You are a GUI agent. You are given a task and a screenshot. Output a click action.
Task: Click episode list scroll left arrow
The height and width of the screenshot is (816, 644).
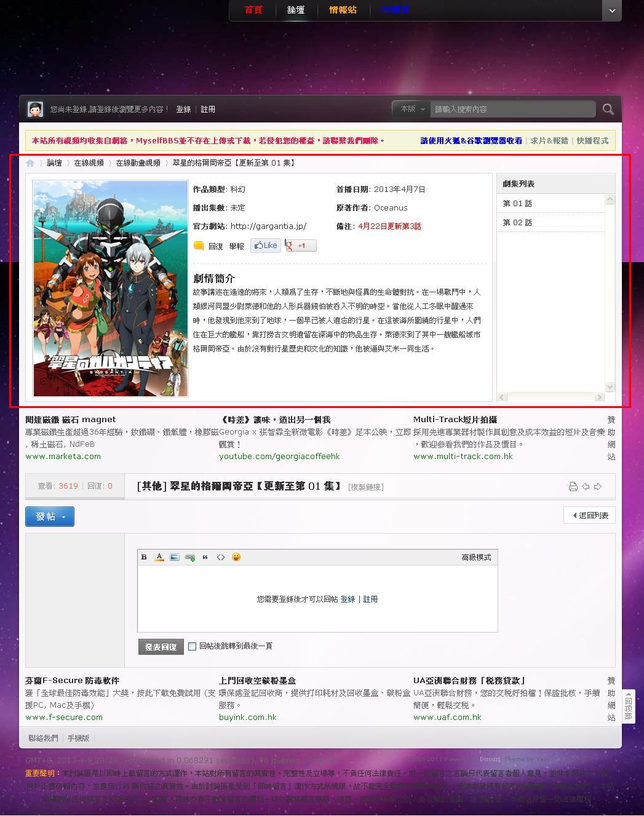click(x=502, y=398)
